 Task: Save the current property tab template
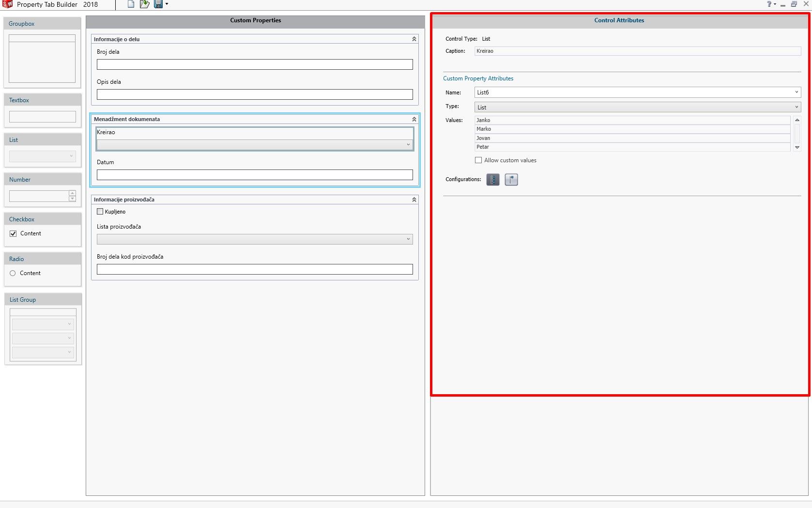(157, 4)
